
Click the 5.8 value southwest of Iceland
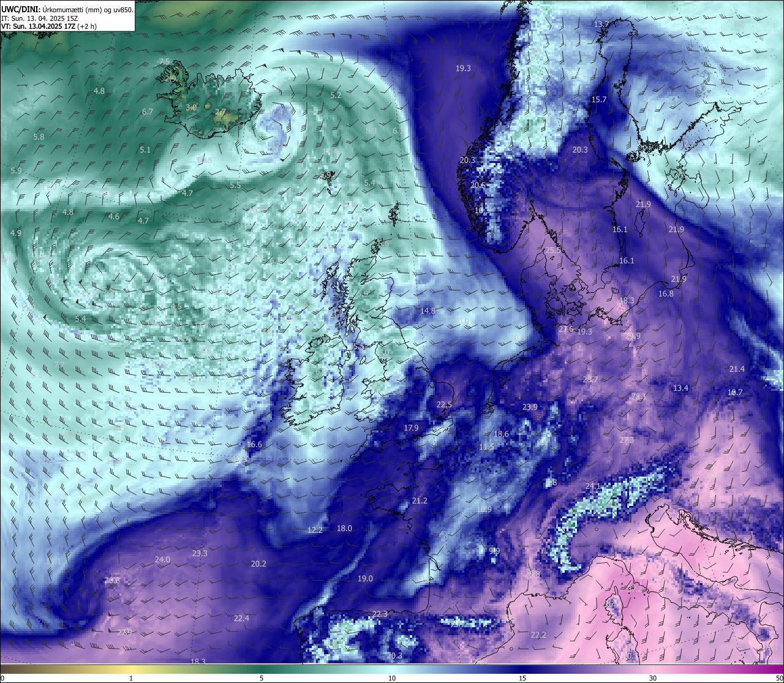[x=39, y=137]
